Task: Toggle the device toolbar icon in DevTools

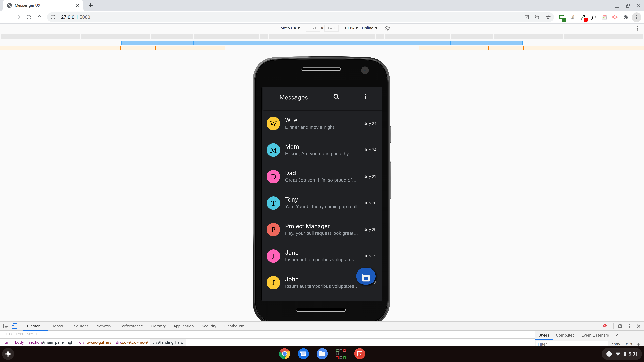Action: pos(14,326)
